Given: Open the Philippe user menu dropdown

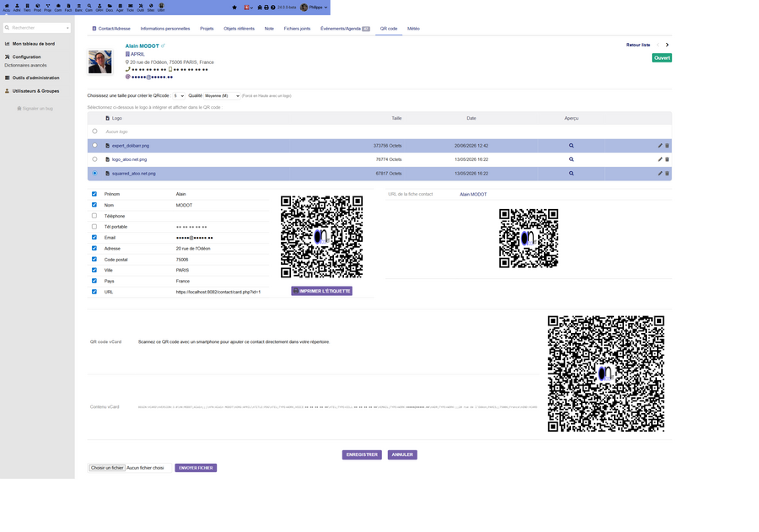Looking at the screenshot, I should [314, 8].
